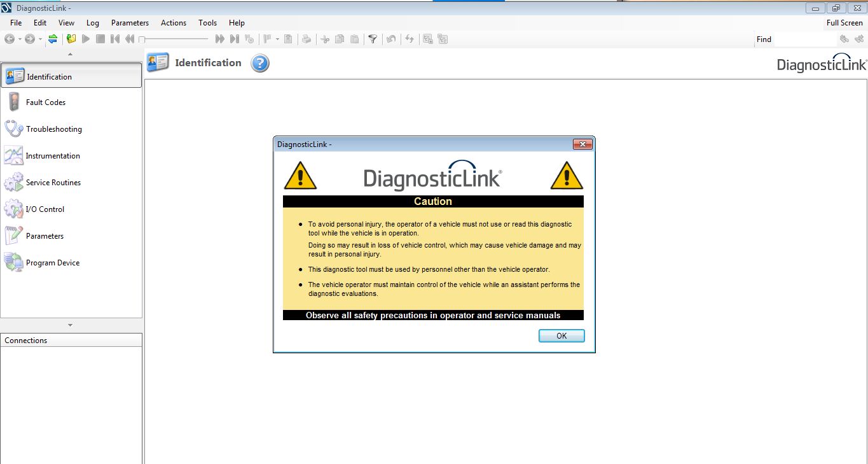868x464 pixels.
Task: Open the File menu
Action: tap(16, 23)
